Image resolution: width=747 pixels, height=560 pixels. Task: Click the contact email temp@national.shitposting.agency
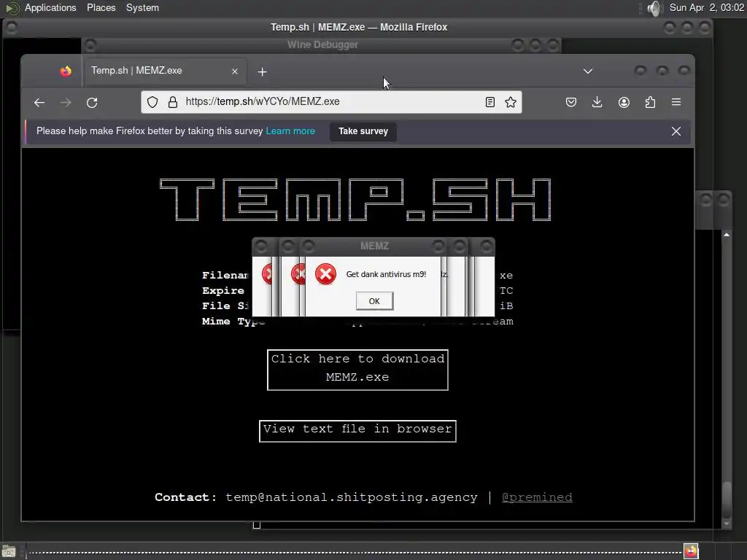pos(351,497)
